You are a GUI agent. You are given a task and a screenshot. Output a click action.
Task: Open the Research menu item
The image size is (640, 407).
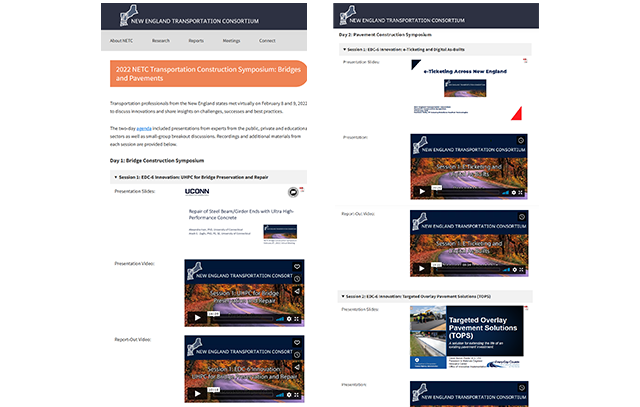[x=161, y=41]
